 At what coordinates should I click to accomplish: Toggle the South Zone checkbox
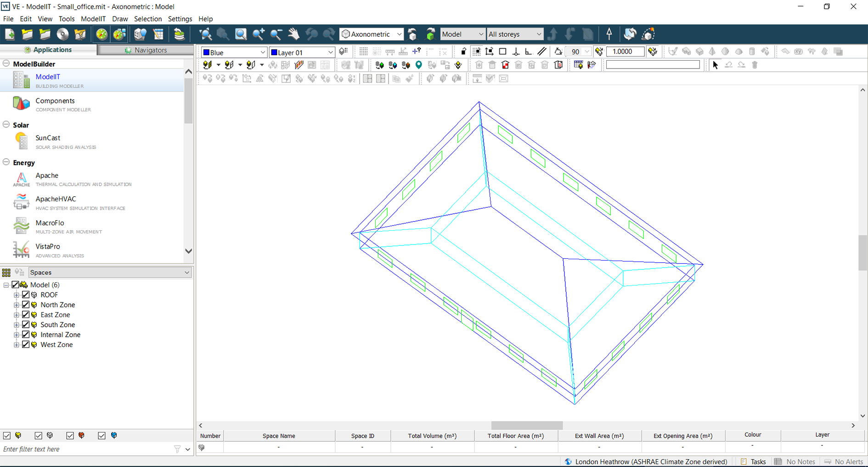26,325
